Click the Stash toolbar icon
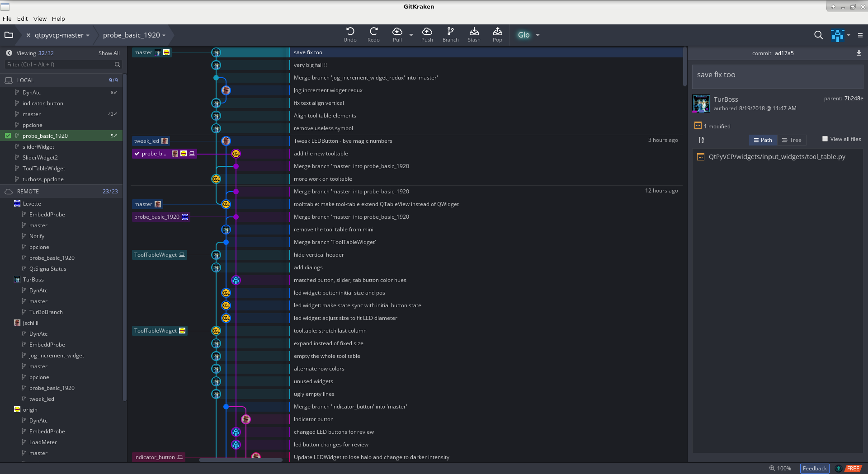The height and width of the screenshot is (474, 868). pos(474,31)
